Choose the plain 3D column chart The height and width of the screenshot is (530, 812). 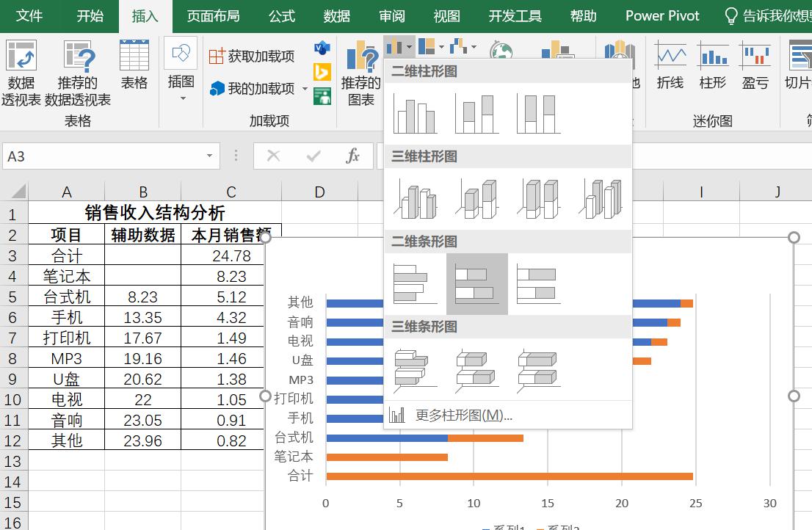[601, 199]
